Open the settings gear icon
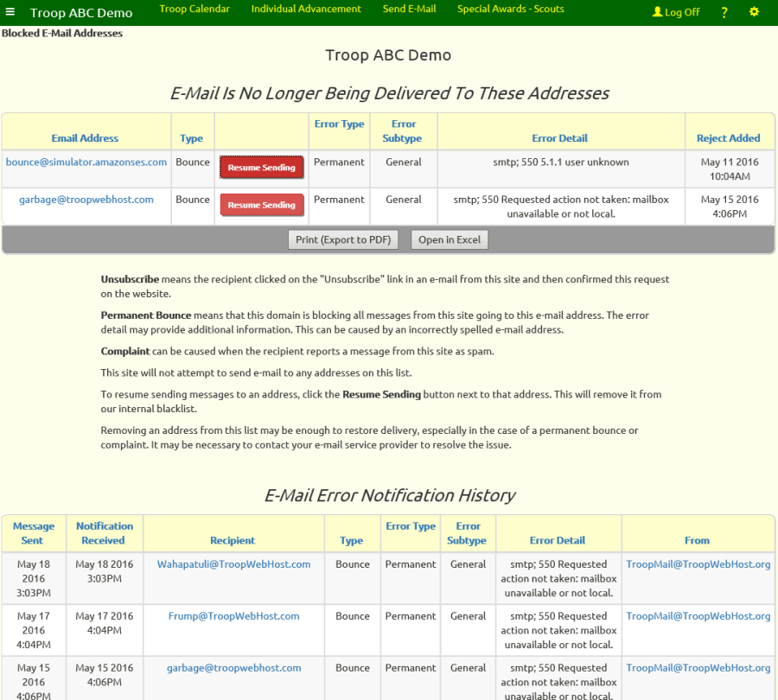This screenshot has width=778, height=700. pos(754,12)
